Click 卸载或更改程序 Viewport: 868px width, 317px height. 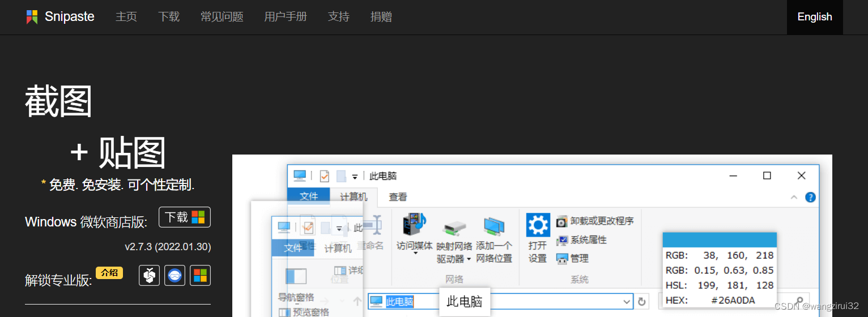pyautogui.click(x=595, y=221)
